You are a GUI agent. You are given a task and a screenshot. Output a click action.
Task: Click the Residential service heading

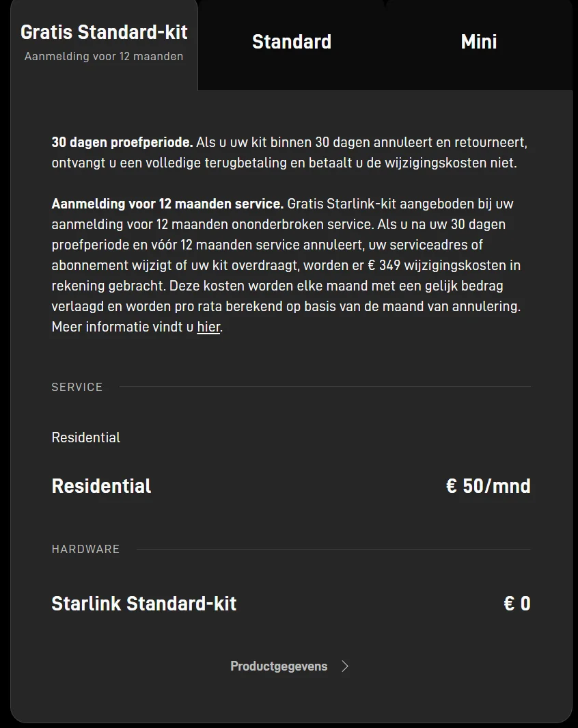pyautogui.click(x=101, y=486)
